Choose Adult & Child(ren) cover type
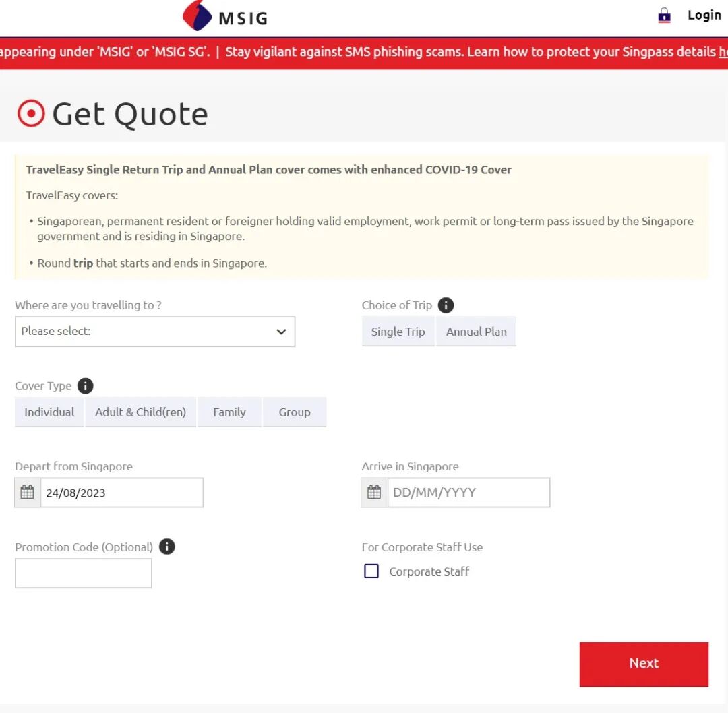The height and width of the screenshot is (713, 728). (141, 412)
